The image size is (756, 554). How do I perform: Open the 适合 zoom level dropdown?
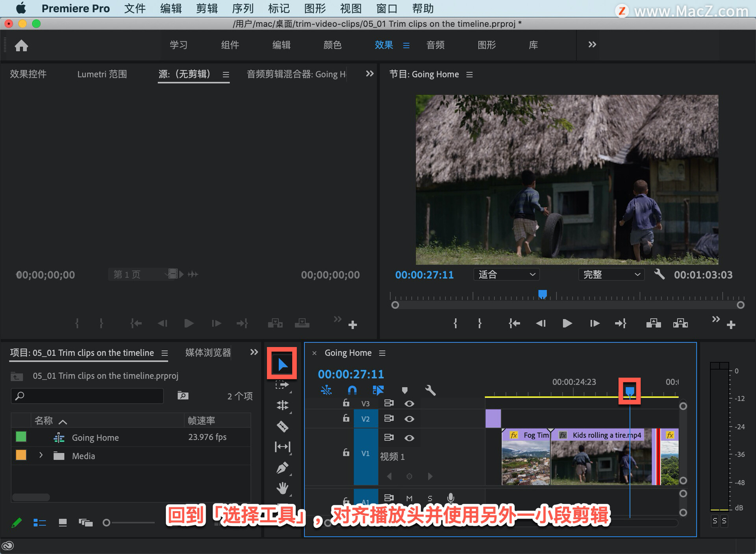click(x=506, y=274)
